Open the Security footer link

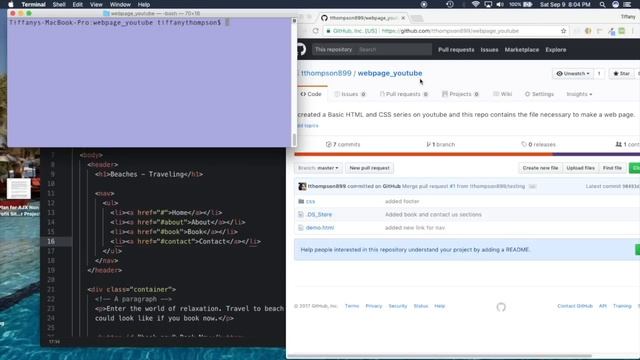398,306
